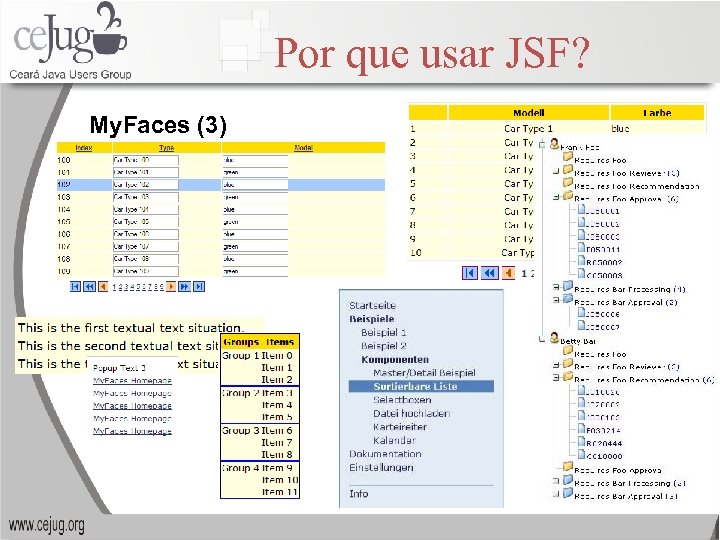Click the R050002 document icon
Screen dimensions: 720x540
(581, 260)
